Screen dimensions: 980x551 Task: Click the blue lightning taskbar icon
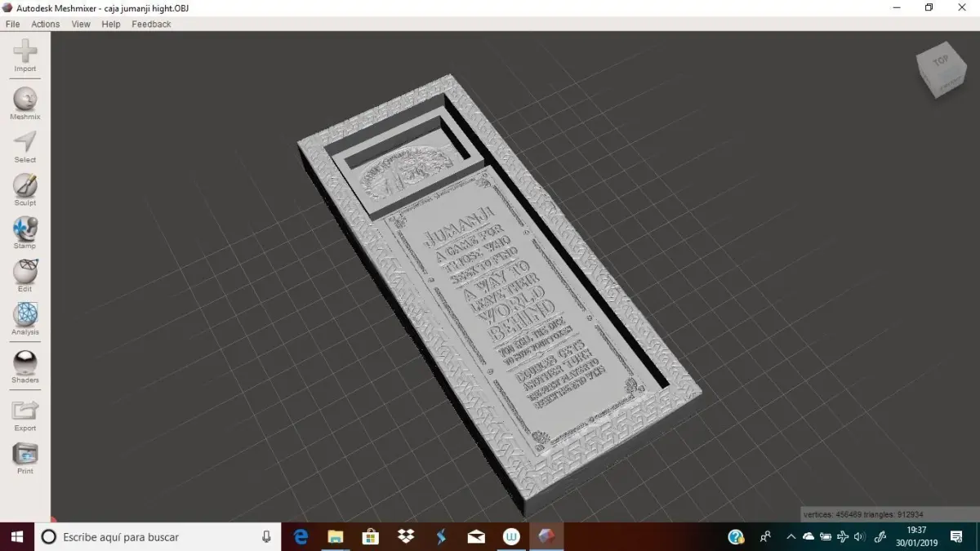click(441, 536)
